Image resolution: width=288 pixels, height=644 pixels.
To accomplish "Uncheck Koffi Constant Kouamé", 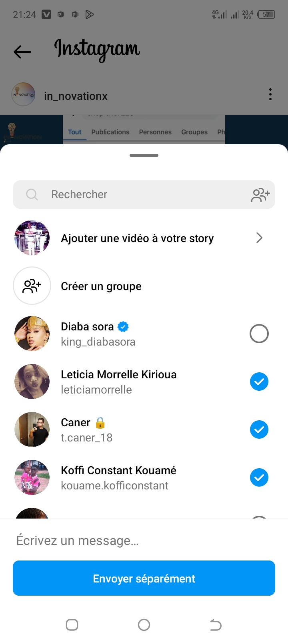I will pos(259,477).
